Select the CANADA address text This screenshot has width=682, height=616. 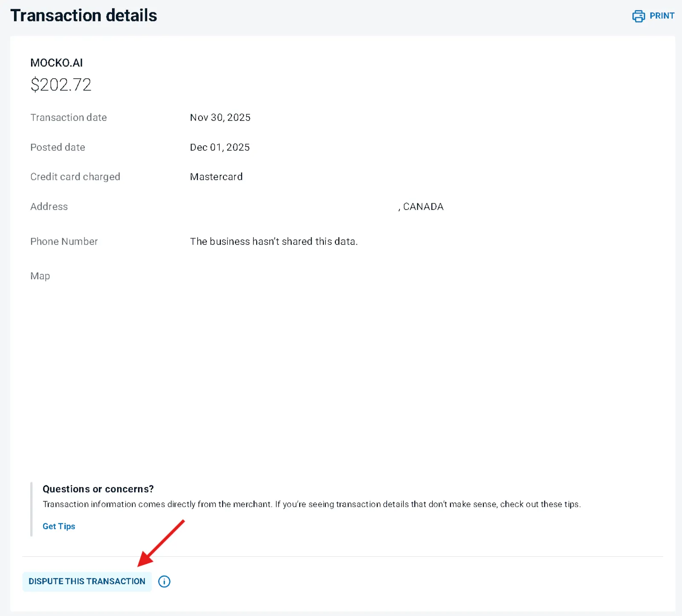(x=421, y=207)
